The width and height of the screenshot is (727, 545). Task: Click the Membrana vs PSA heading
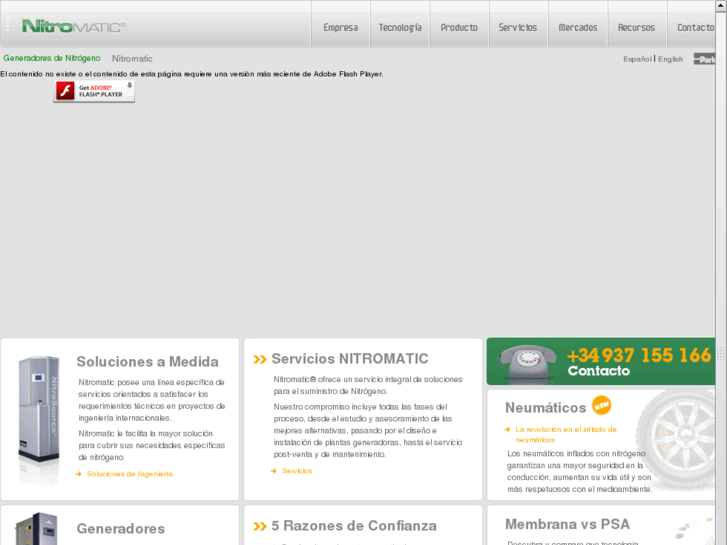pyautogui.click(x=568, y=524)
